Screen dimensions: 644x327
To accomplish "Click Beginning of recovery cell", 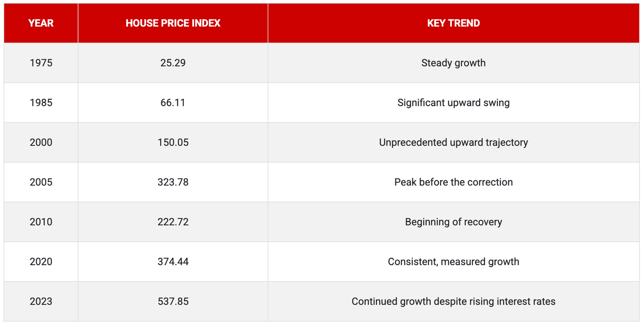I will [454, 222].
